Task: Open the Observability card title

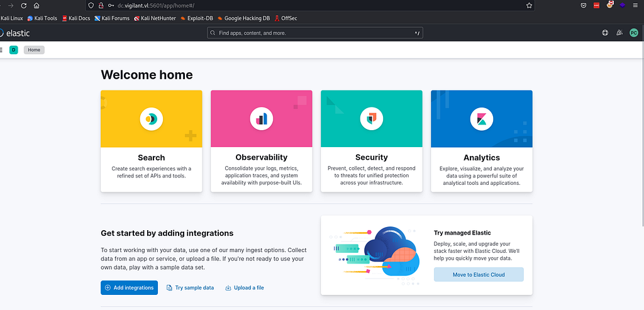Action: [262, 158]
